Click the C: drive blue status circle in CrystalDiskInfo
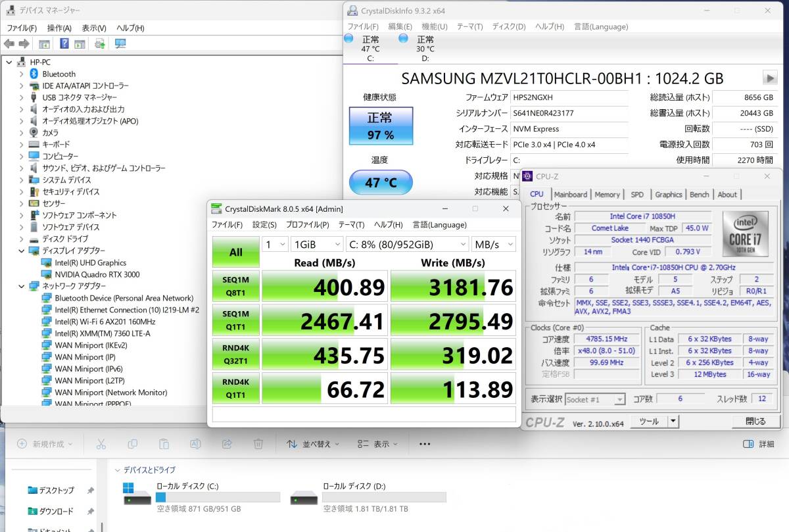Viewport: 789px width, 532px height. pyautogui.click(x=348, y=38)
